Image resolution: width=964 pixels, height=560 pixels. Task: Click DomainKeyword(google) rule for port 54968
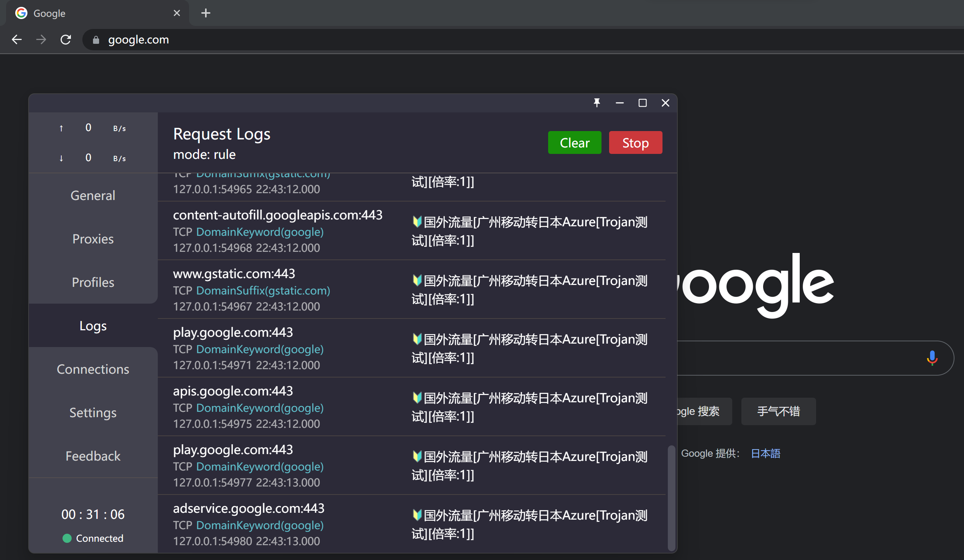[x=260, y=232]
